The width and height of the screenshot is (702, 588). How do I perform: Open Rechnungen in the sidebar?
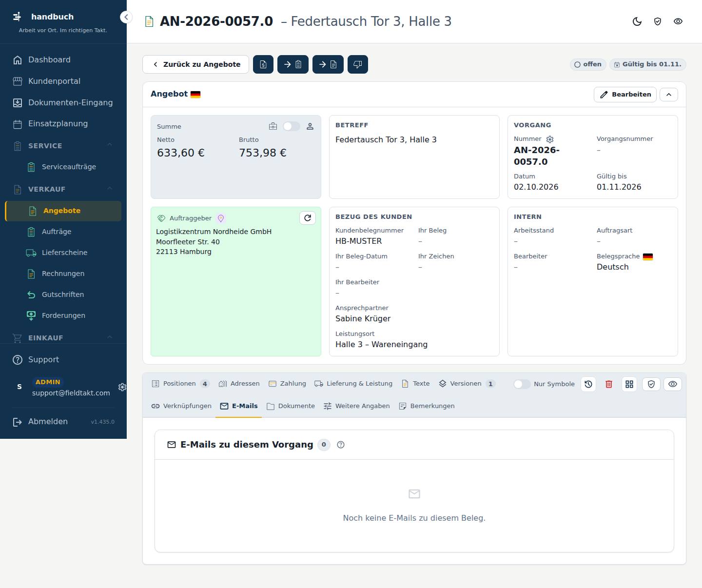pyautogui.click(x=63, y=274)
